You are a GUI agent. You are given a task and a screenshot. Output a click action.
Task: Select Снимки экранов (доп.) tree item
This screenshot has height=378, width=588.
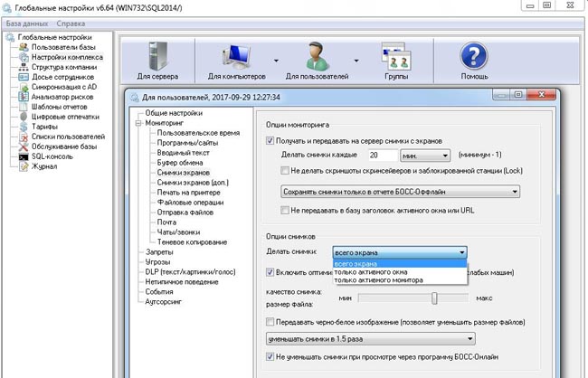193,183
